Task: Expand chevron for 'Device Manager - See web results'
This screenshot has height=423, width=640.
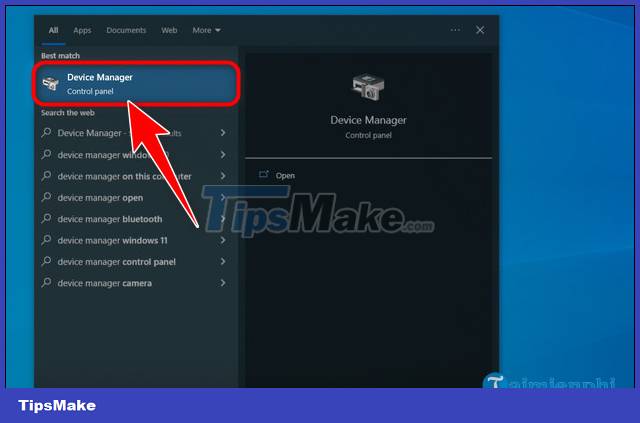Action: (x=223, y=133)
